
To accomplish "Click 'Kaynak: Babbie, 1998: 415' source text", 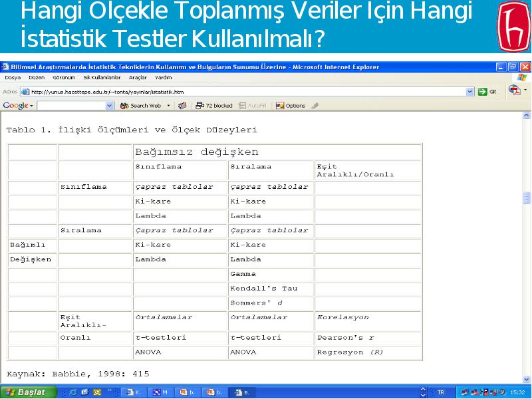I will click(x=78, y=374).
